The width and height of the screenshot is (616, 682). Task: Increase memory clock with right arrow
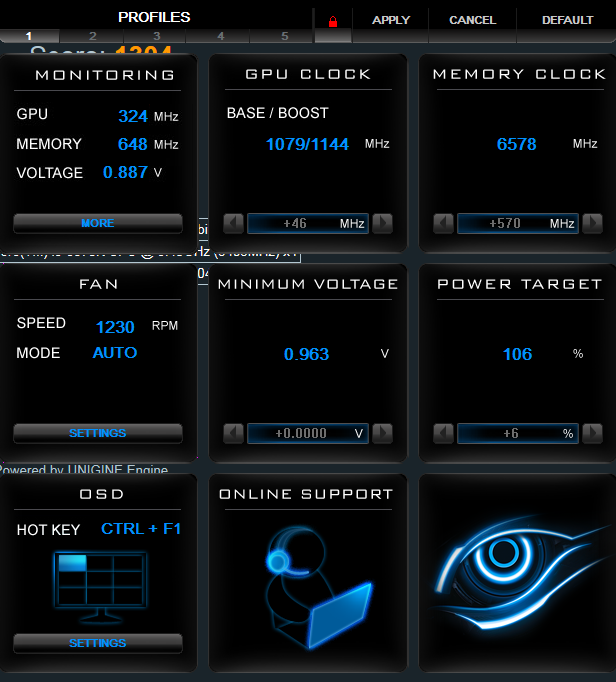click(x=593, y=224)
